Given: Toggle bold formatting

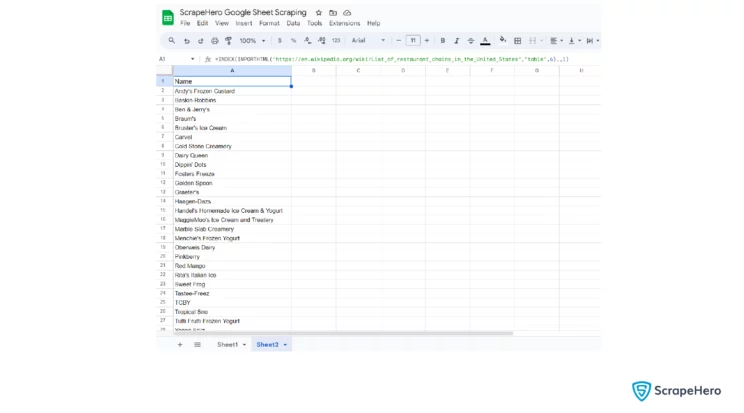Looking at the screenshot, I should click(443, 41).
